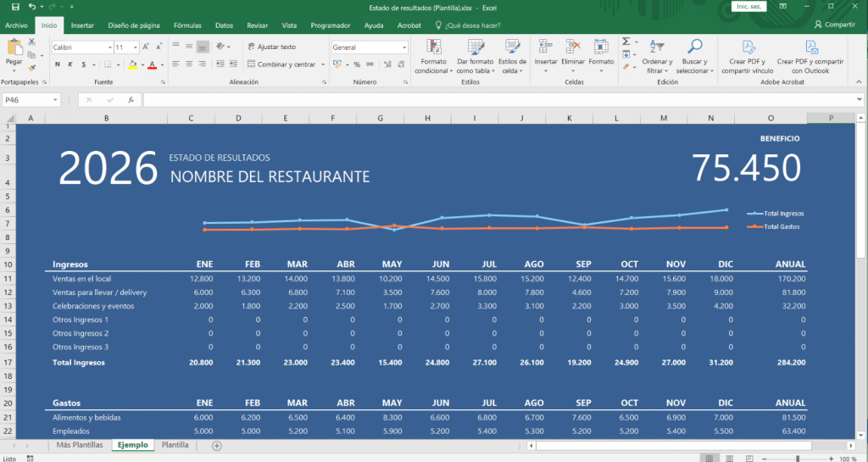Screen dimensions: 868x462
Task: Click the Save icon in quick access toolbar
Action: click(x=15, y=7)
